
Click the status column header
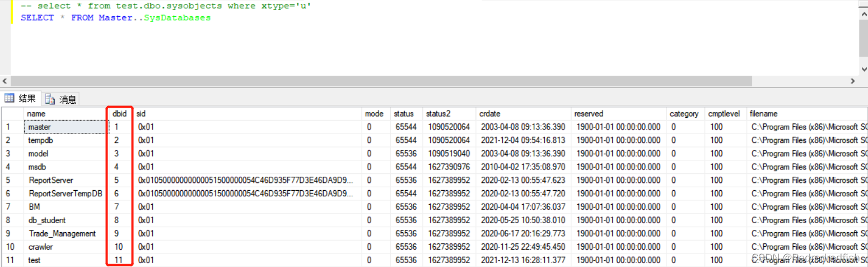(x=406, y=114)
